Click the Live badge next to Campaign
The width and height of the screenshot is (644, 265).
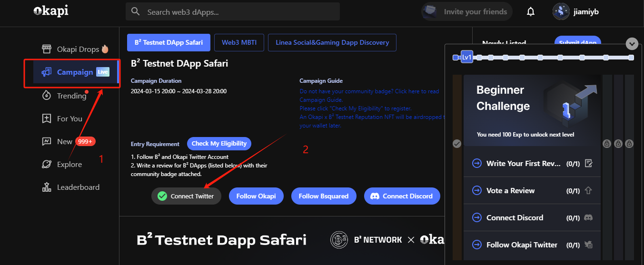103,72
